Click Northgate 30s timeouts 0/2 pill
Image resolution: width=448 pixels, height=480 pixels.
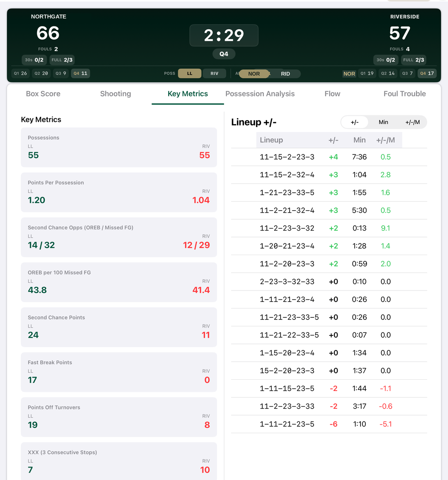click(34, 59)
